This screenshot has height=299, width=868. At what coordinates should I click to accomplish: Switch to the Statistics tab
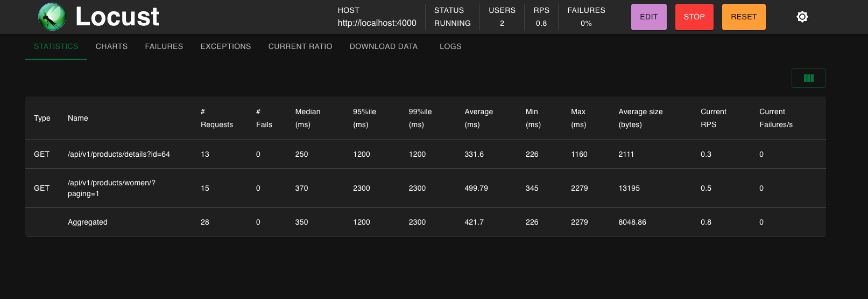56,46
